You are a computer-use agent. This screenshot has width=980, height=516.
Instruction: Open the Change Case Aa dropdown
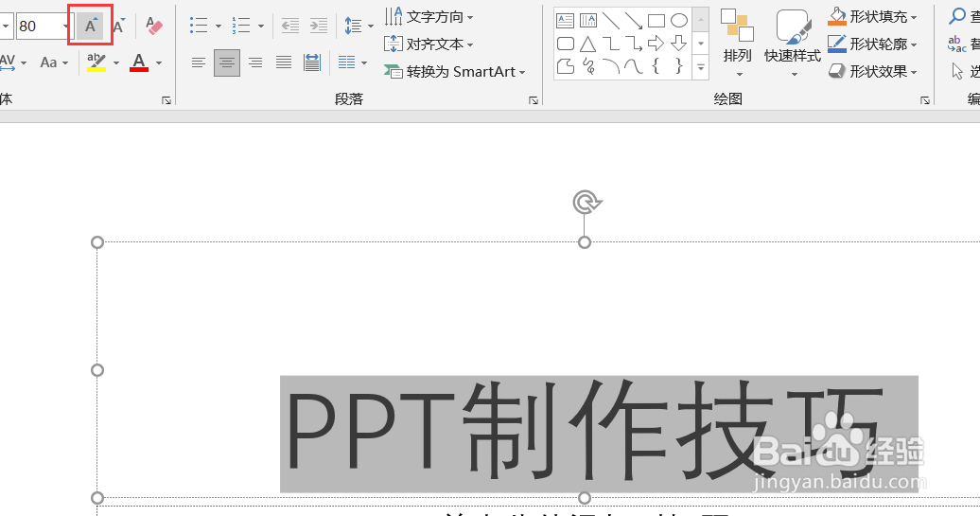pyautogui.click(x=54, y=62)
